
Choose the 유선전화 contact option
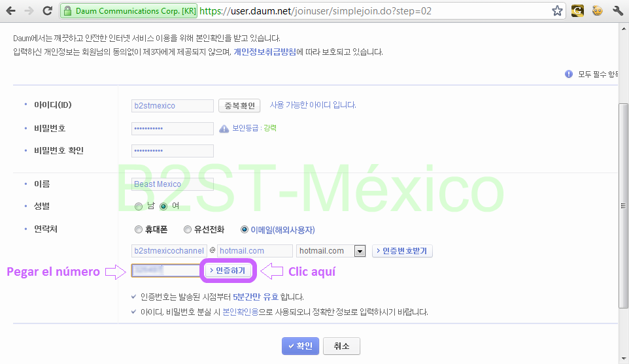click(x=188, y=229)
